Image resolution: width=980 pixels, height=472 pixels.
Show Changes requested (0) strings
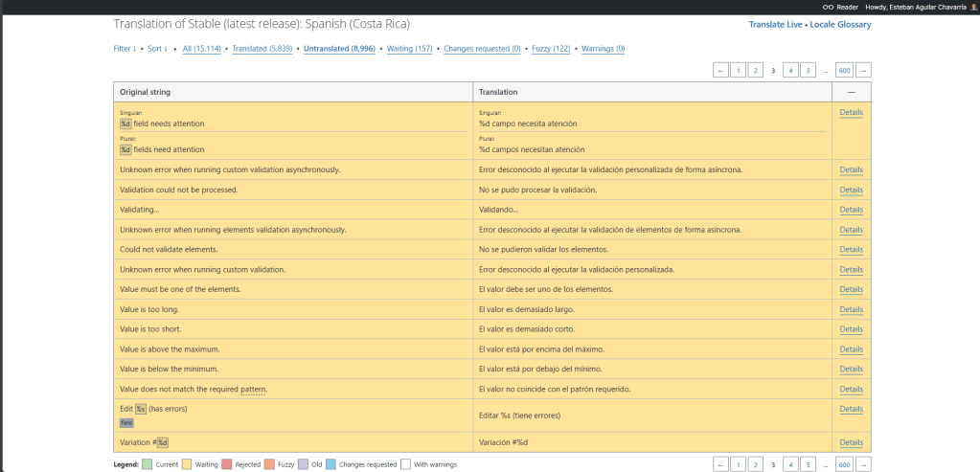click(482, 49)
